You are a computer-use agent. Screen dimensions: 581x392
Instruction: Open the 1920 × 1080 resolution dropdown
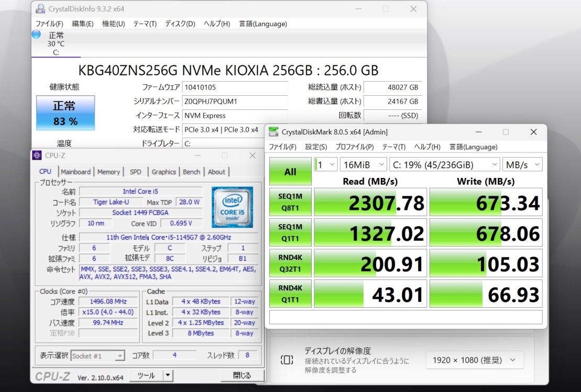(x=474, y=360)
